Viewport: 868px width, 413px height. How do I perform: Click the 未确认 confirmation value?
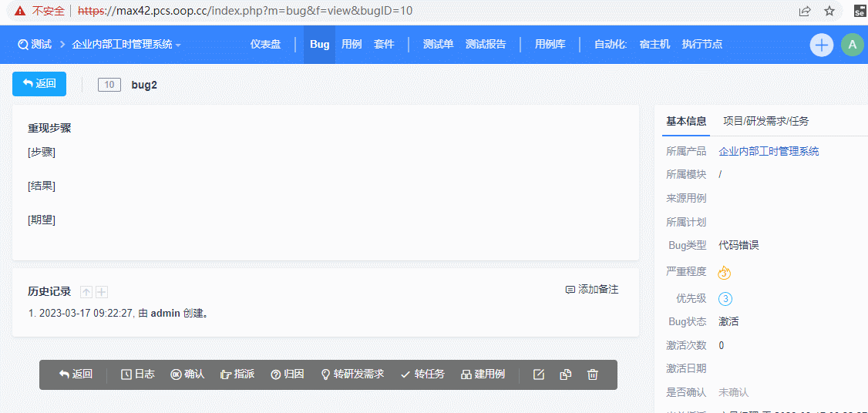pyautogui.click(x=733, y=392)
